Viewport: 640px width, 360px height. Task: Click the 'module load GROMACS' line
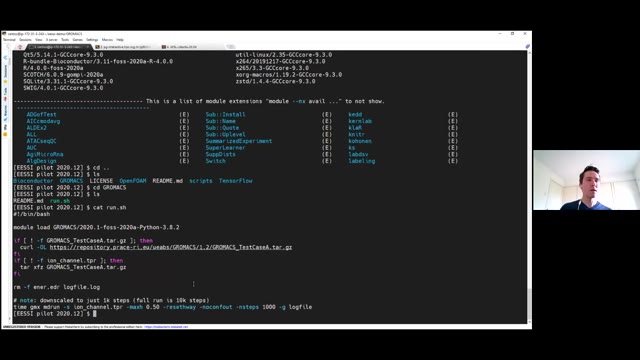(96, 227)
